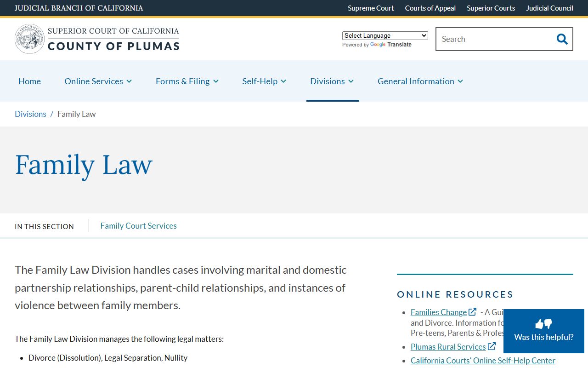Click the Google Translate attribution text
Screen dimensions: 588x368
pos(377,45)
